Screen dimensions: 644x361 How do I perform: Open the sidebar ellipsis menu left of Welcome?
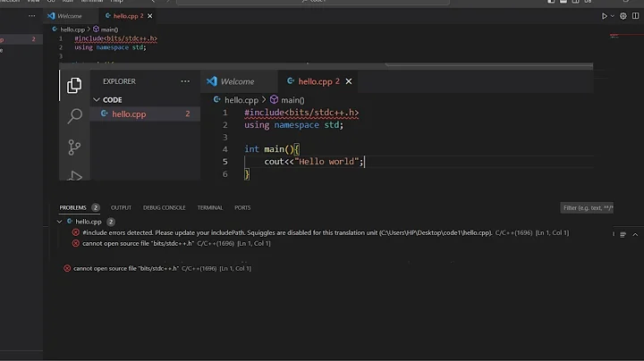pyautogui.click(x=32, y=16)
